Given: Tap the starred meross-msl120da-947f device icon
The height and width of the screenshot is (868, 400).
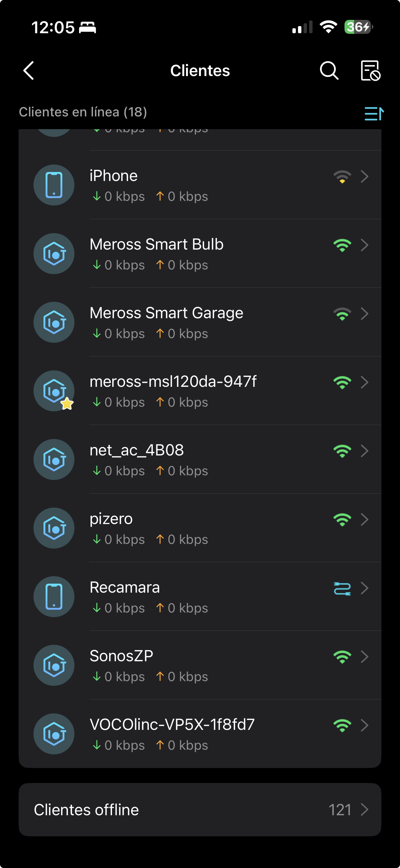Looking at the screenshot, I should click(54, 391).
